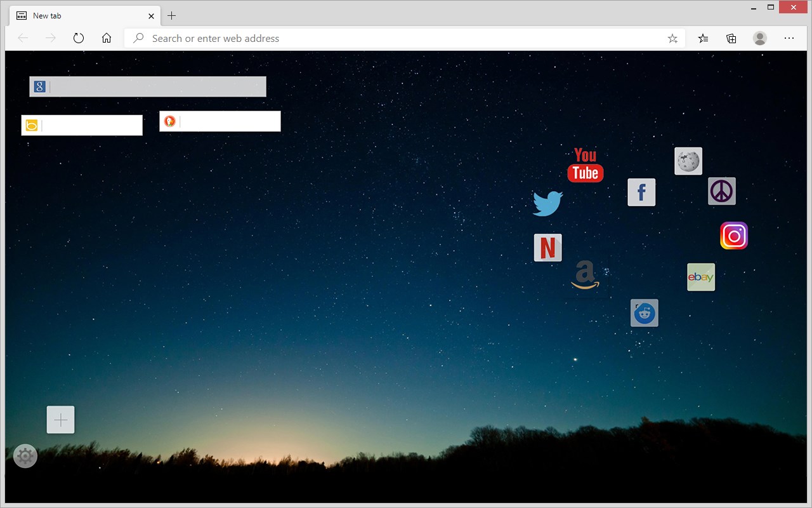
Task: Open the Collections panel
Action: coord(731,38)
